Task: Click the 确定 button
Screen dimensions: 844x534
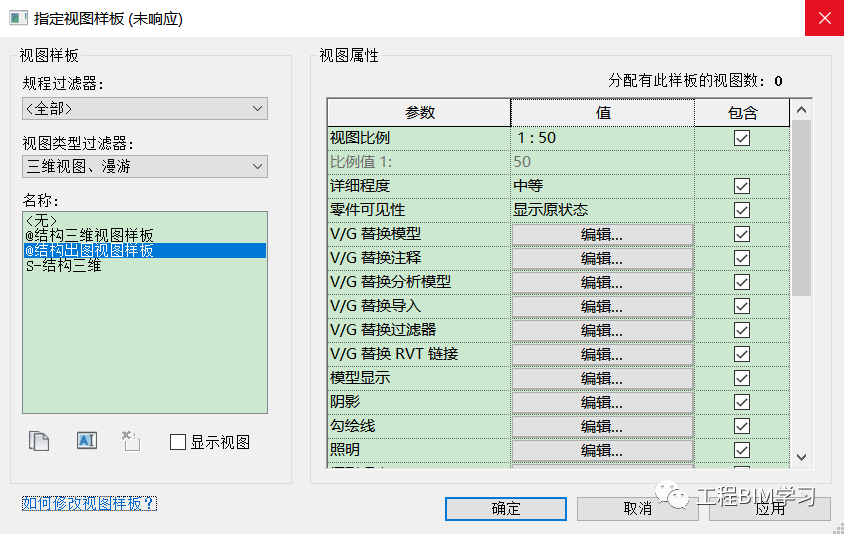Action: (505, 509)
